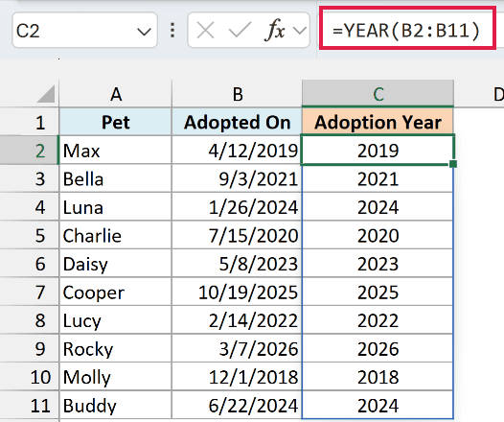Click the three-dot formula bar handle

click(172, 31)
